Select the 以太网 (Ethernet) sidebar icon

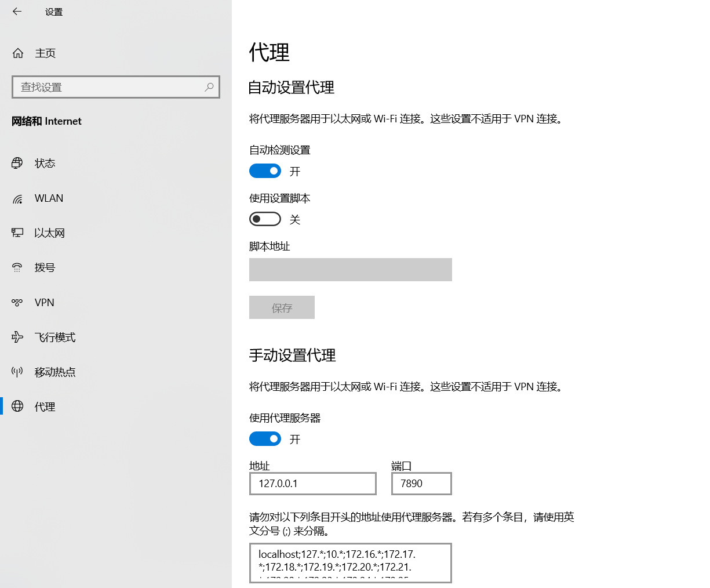click(x=17, y=233)
